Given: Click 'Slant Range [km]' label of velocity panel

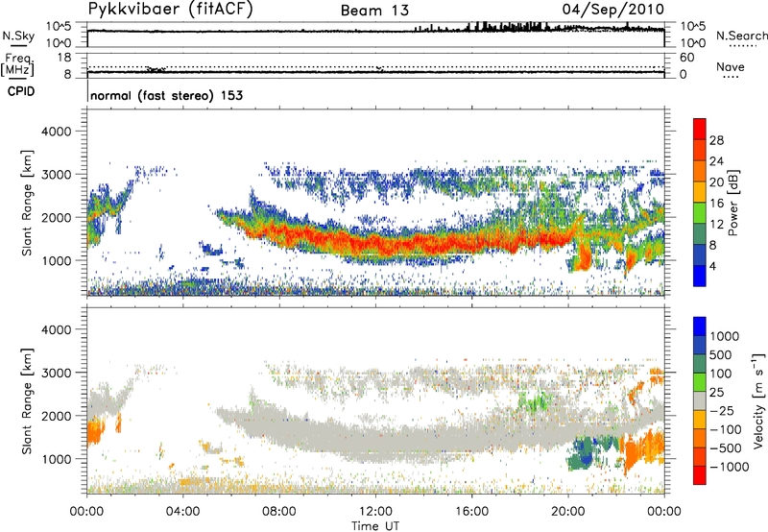Looking at the screenshot, I should [x=27, y=400].
